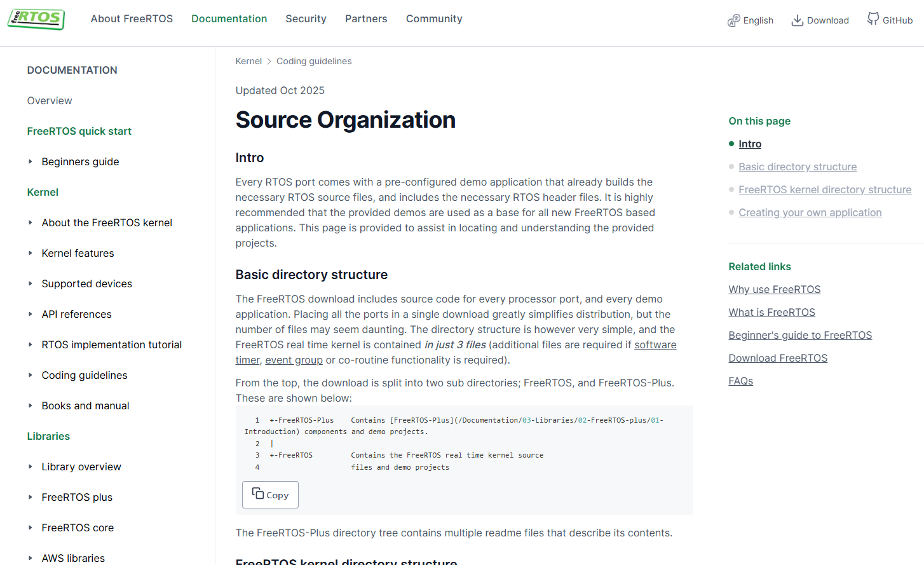Expand Coding guidelines arrow
Image resolution: width=924 pixels, height=565 pixels.
click(x=30, y=375)
